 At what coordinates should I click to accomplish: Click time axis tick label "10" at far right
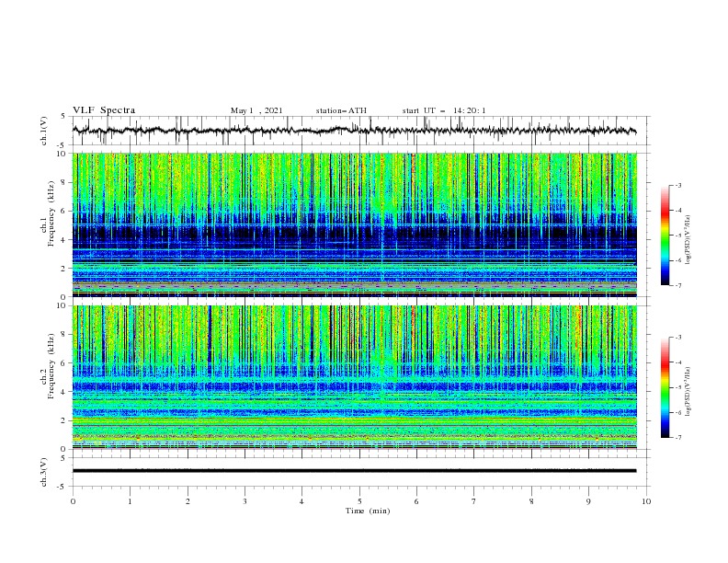[x=646, y=501]
